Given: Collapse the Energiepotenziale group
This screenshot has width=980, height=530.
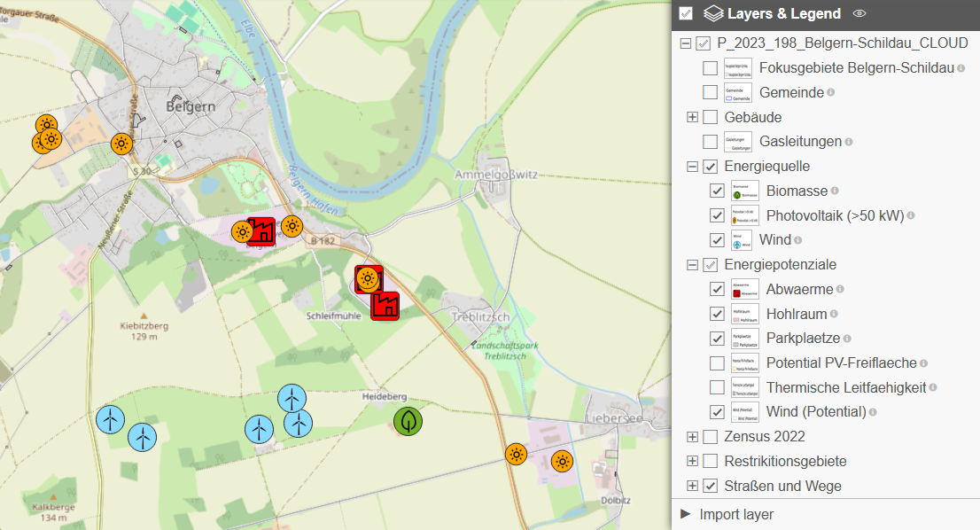Looking at the screenshot, I should [x=693, y=264].
